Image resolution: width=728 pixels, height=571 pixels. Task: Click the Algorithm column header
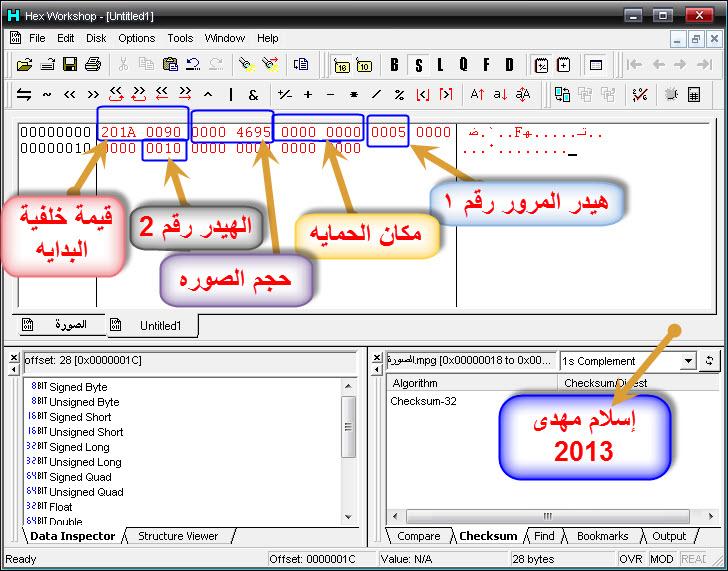pos(414,383)
